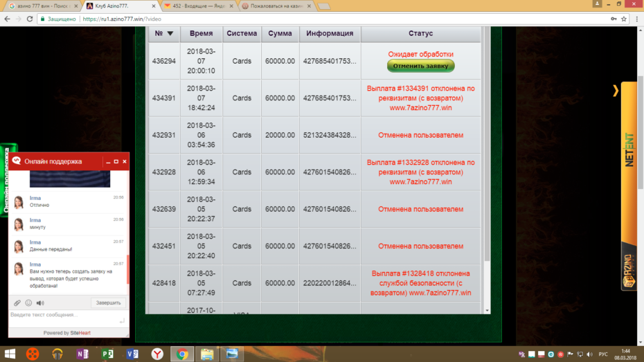Image resolution: width=644 pixels, height=362 pixels.
Task: Click Ожидает обработки status text
Action: tap(420, 54)
